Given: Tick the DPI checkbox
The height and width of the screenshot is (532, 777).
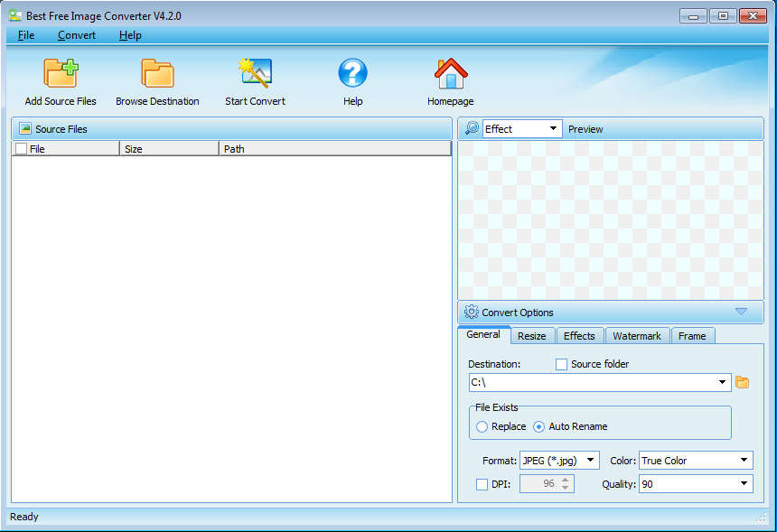Looking at the screenshot, I should pyautogui.click(x=482, y=484).
